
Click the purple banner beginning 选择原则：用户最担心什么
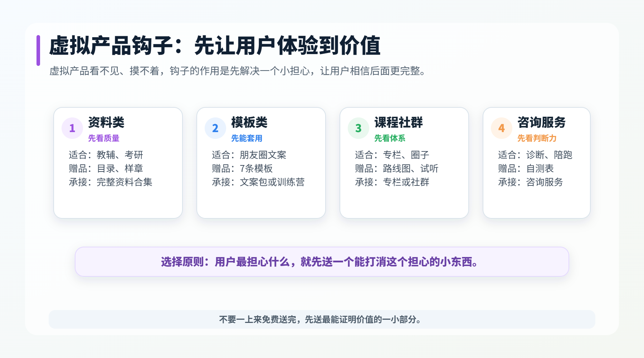(322, 262)
